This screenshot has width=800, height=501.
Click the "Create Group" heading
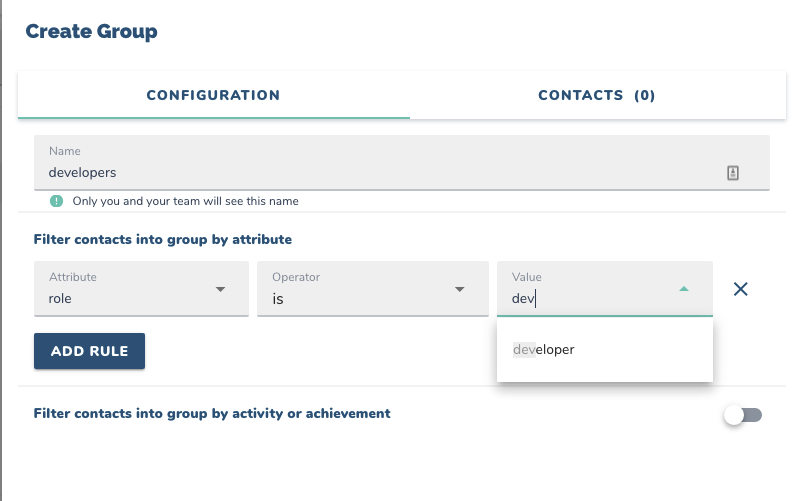click(91, 31)
